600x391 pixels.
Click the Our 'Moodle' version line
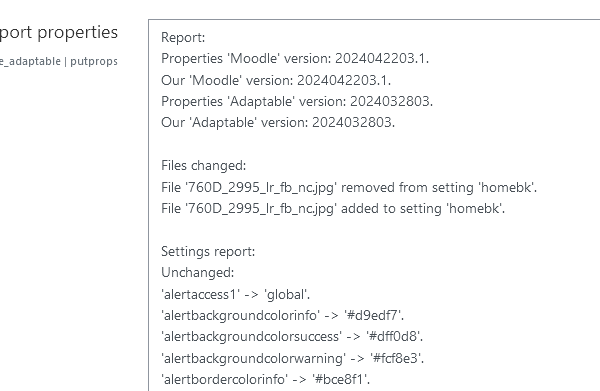[276, 80]
